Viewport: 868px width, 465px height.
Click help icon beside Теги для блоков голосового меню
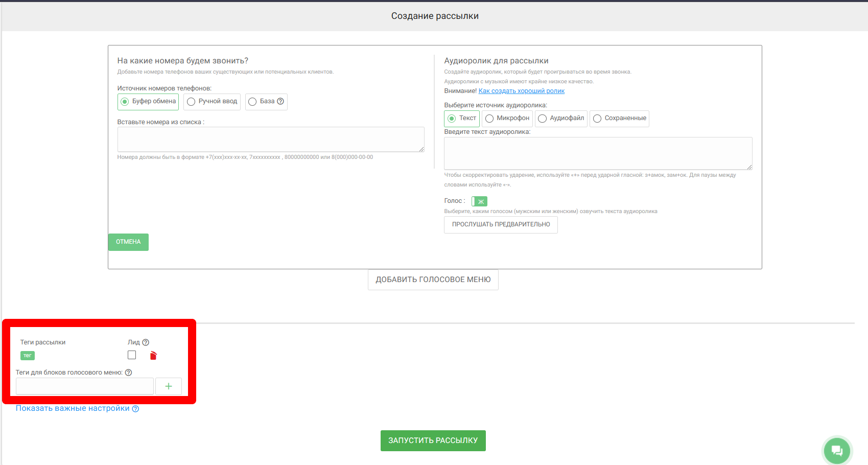point(129,373)
